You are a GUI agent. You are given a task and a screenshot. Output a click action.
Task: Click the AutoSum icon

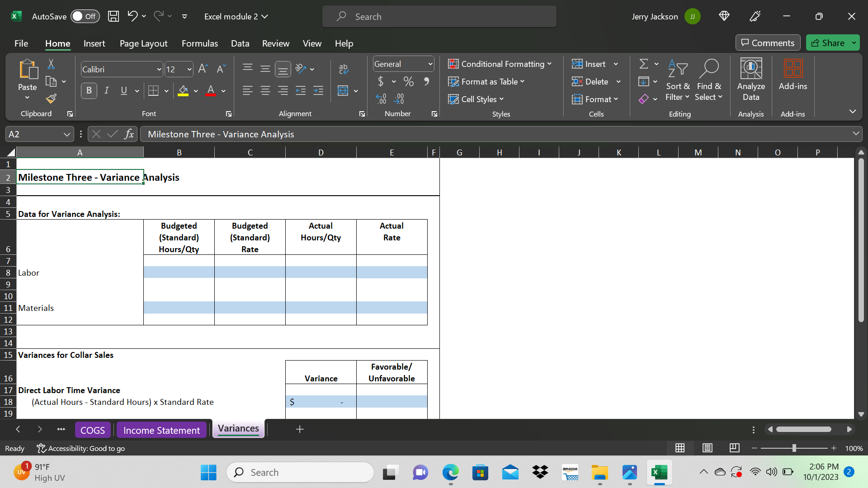tap(644, 63)
